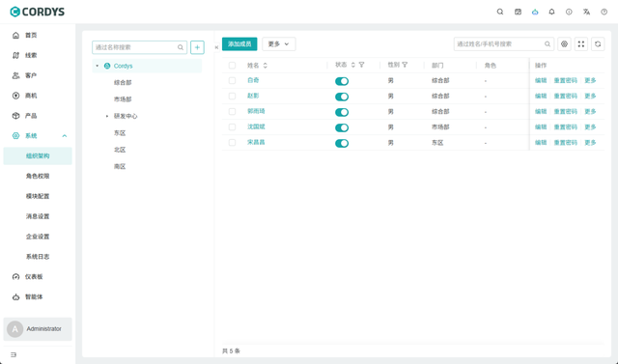Tick the checkbox for 白奇
This screenshot has height=364, width=618.
pos(232,81)
